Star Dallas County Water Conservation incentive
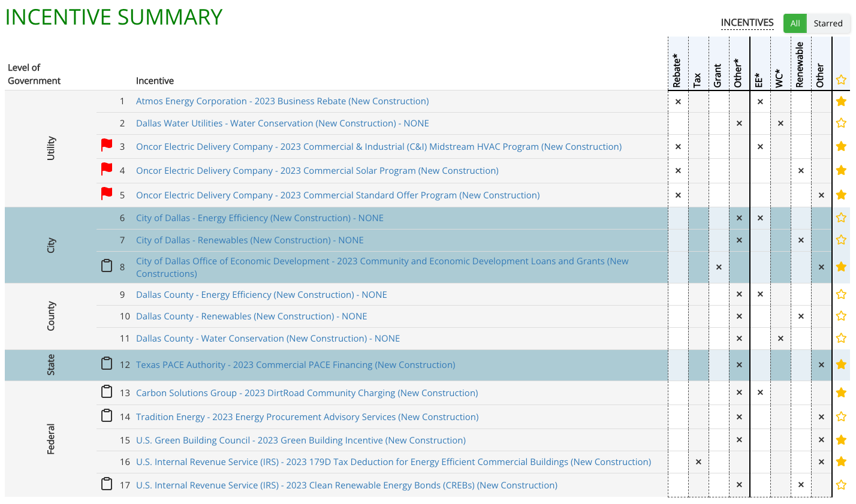The width and height of the screenshot is (856, 504). click(x=841, y=338)
